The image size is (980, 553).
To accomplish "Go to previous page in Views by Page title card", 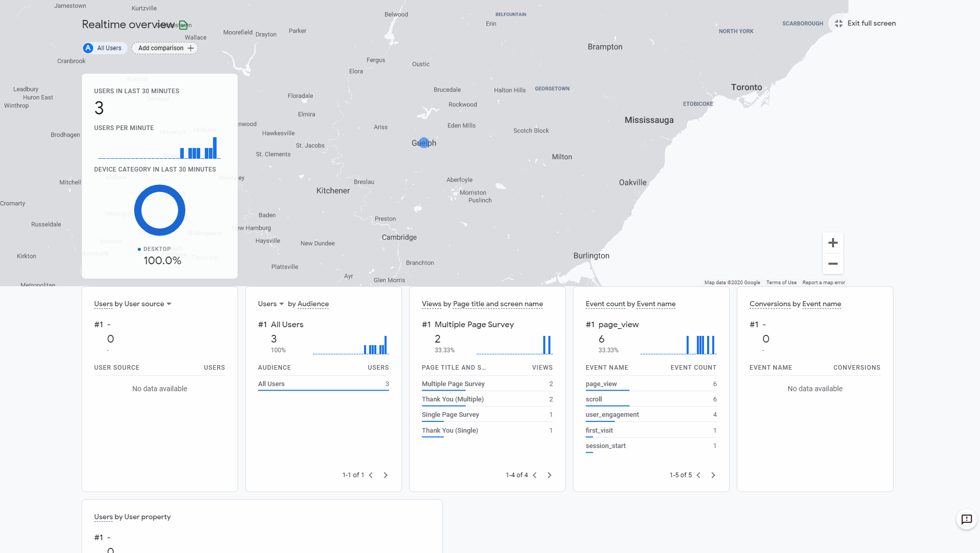I will 535,475.
